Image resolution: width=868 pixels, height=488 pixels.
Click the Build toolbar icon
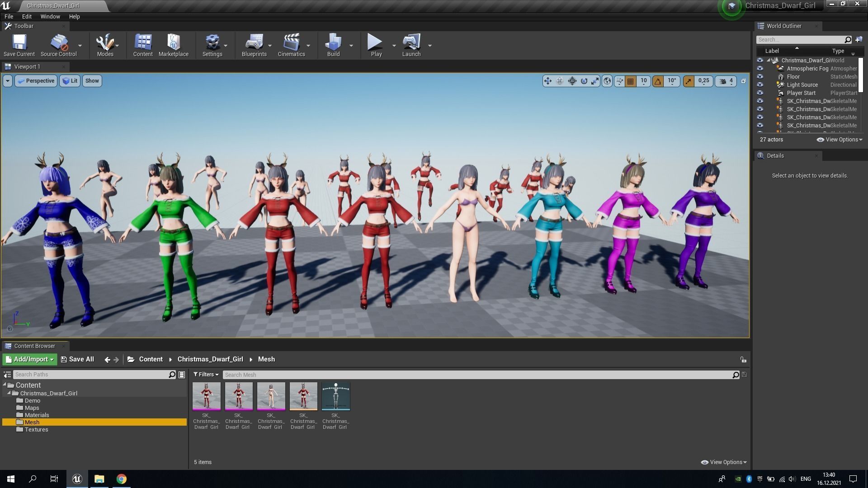tap(333, 43)
